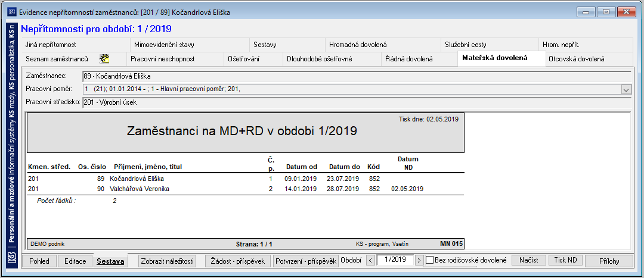Select the Mateřská dovolená tab
Viewport: 644px width, 278px height.
click(501, 58)
